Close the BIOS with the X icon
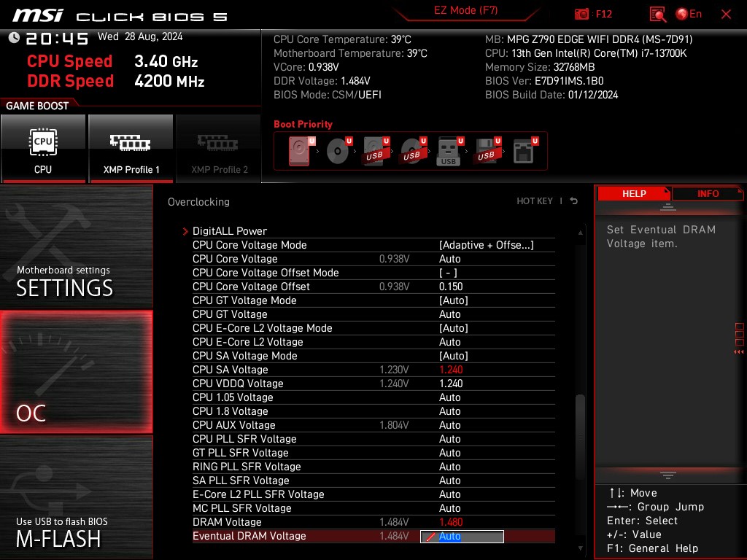Viewport: 747px width, 560px height. pyautogui.click(x=726, y=15)
